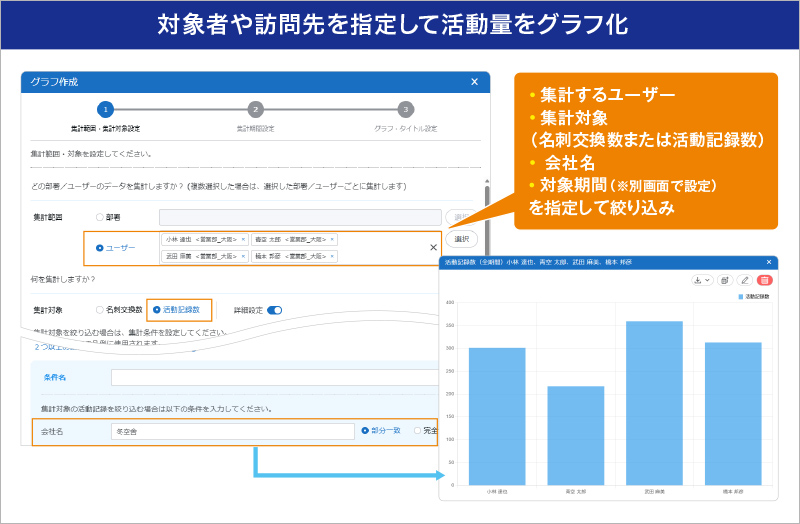Viewport: 800px width, 524px height.
Task: Remove the 武田 麻美 user tag
Action: 243,256
